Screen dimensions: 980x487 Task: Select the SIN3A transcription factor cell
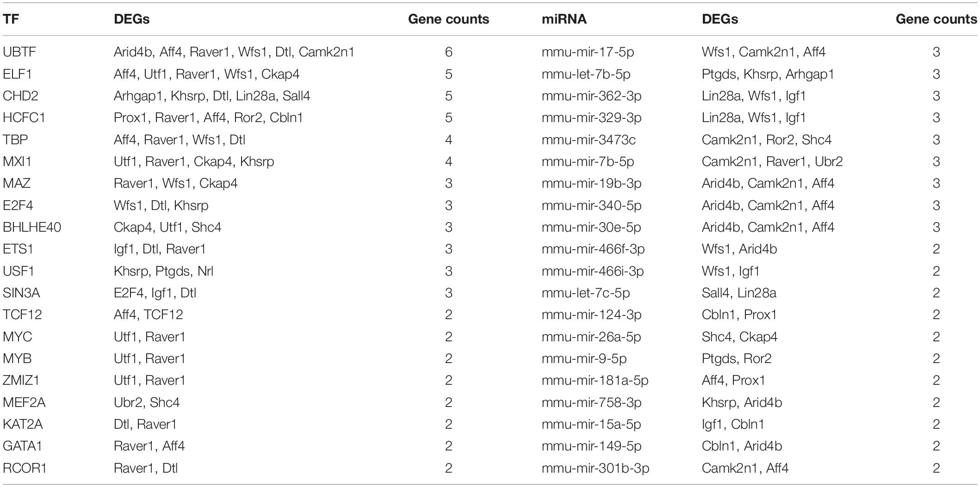click(x=21, y=293)
